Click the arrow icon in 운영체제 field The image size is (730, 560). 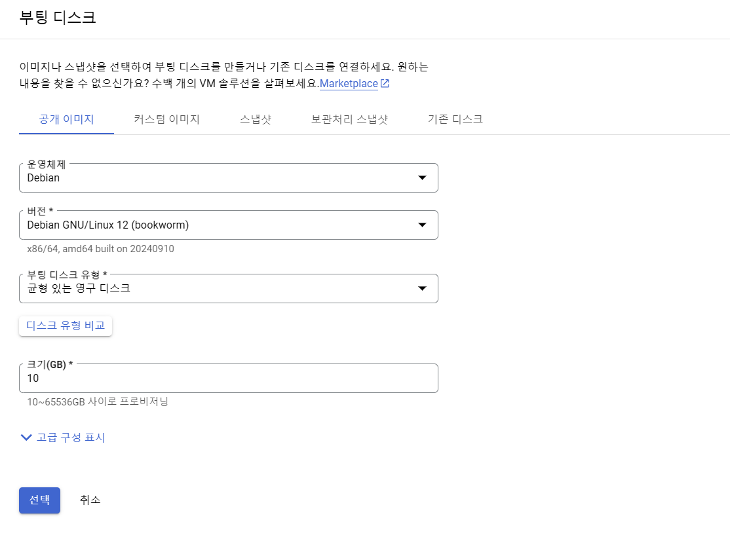point(422,178)
